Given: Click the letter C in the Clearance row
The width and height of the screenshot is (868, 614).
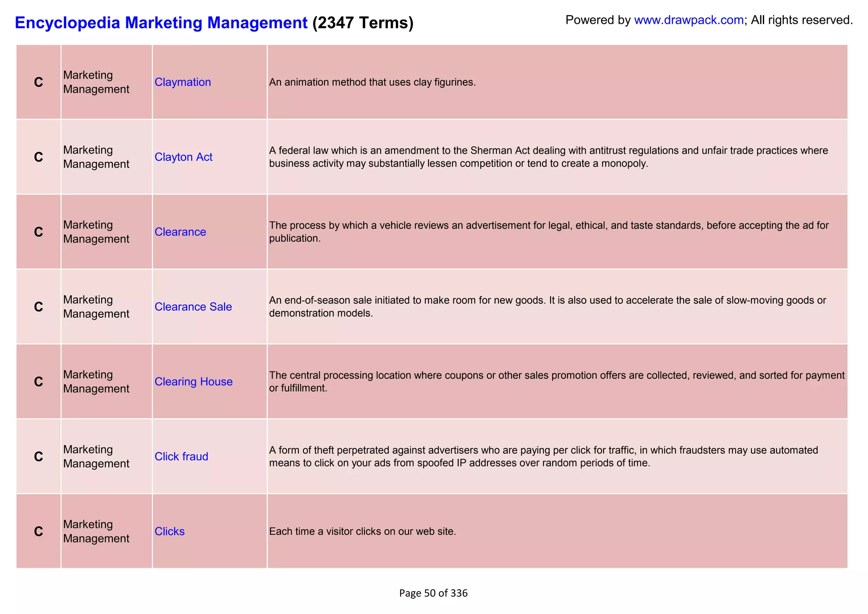Looking at the screenshot, I should point(39,232).
